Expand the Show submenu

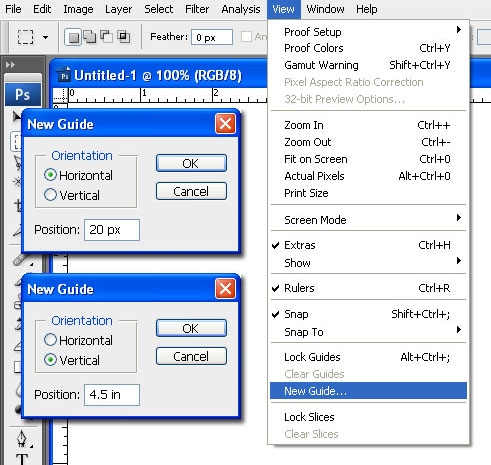point(368,263)
